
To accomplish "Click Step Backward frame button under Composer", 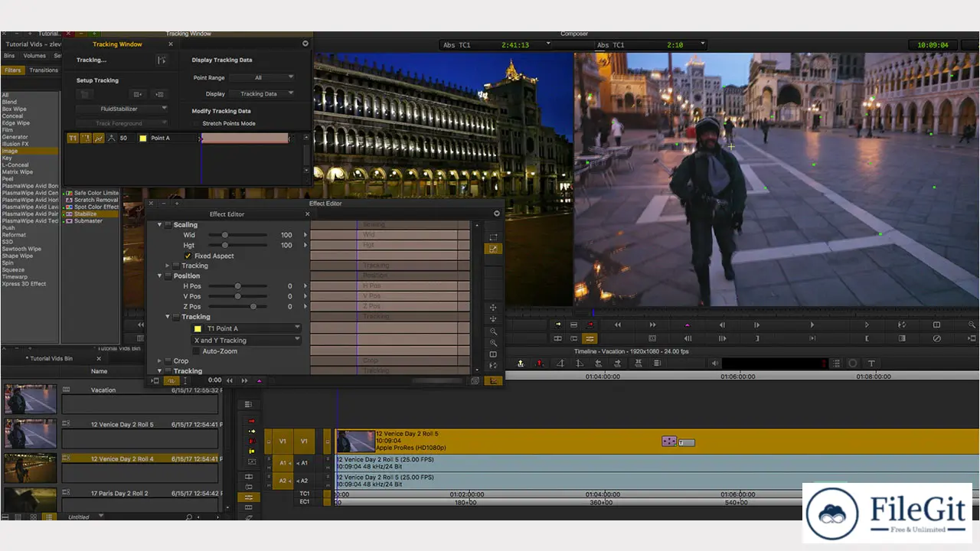I will (x=722, y=325).
